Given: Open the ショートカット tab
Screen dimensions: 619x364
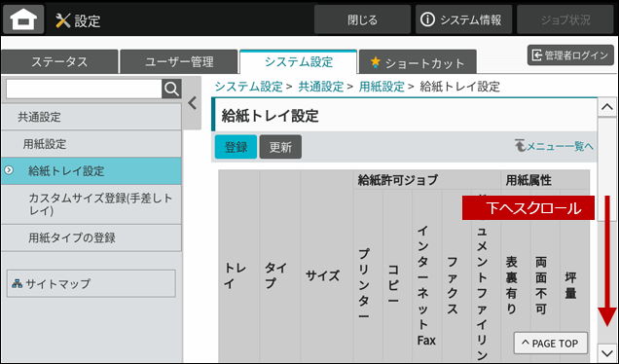Looking at the screenshot, I should pos(418,62).
